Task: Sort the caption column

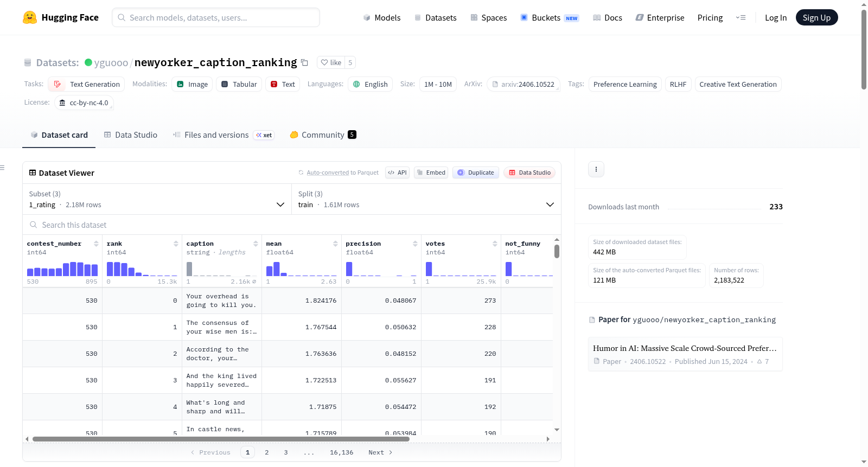Action: pos(256,244)
